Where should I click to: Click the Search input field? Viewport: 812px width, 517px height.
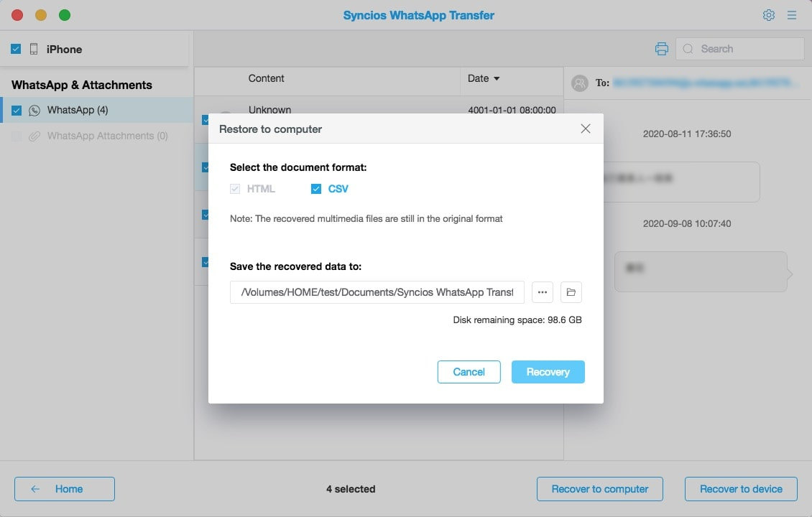740,49
